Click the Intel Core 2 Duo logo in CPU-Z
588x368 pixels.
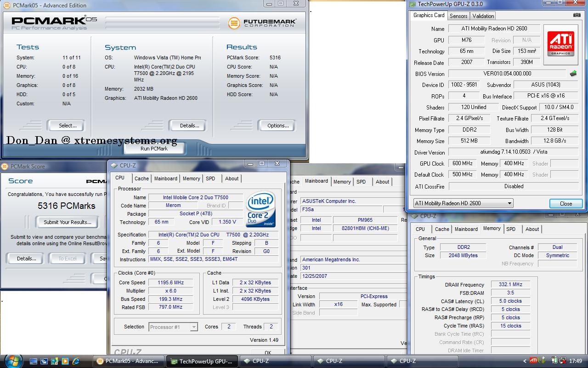point(261,209)
